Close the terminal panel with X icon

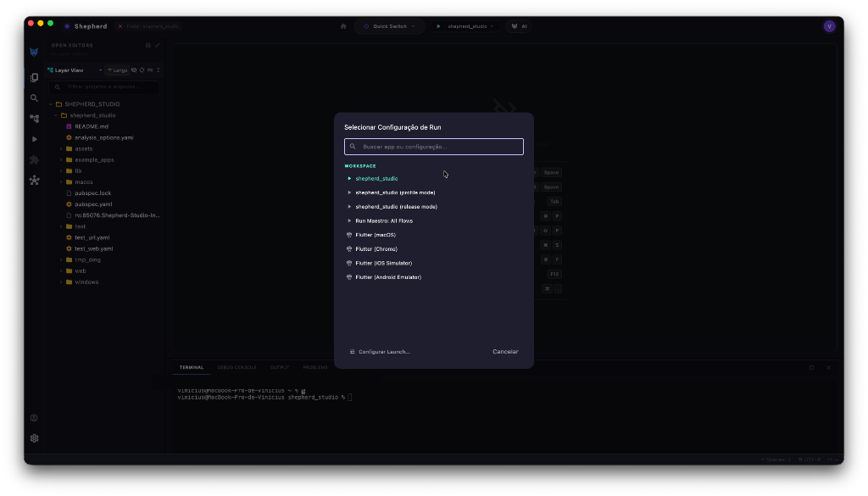(x=828, y=368)
